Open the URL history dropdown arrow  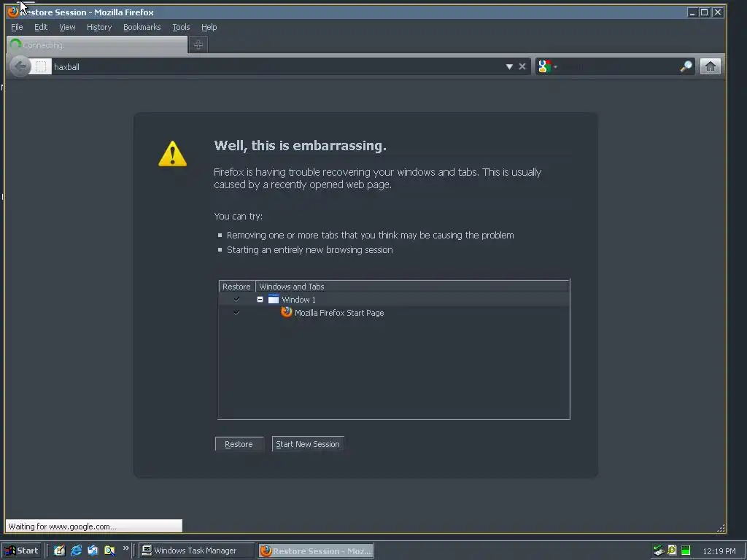[509, 66]
